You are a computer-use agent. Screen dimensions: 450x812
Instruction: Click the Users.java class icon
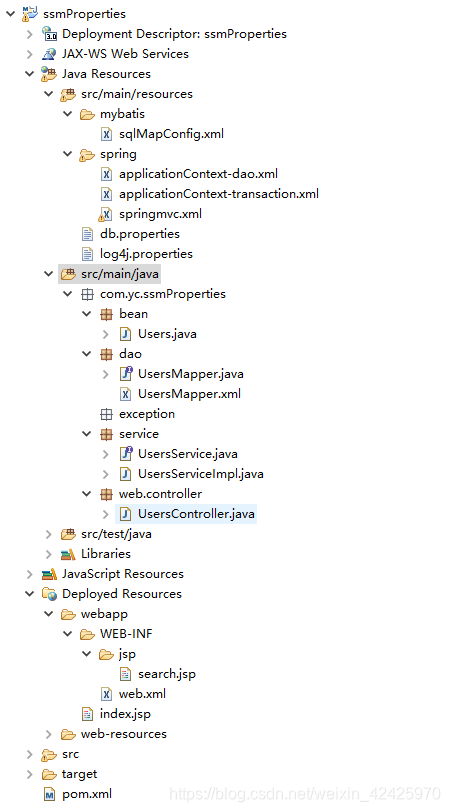[125, 334]
